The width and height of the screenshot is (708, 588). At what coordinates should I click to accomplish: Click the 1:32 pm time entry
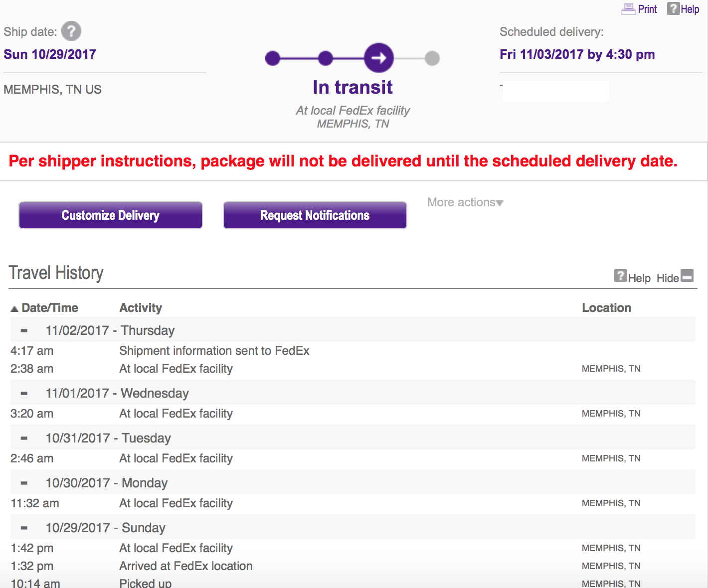32,566
